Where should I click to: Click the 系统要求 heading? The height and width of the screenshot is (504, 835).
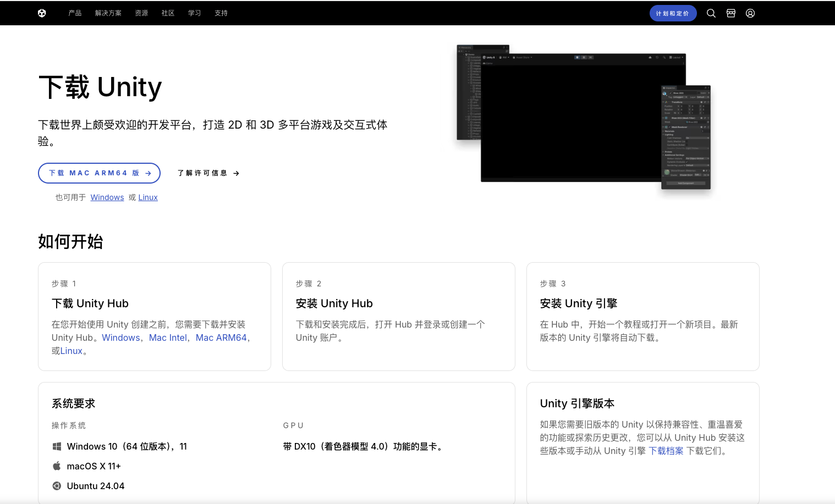tap(74, 403)
